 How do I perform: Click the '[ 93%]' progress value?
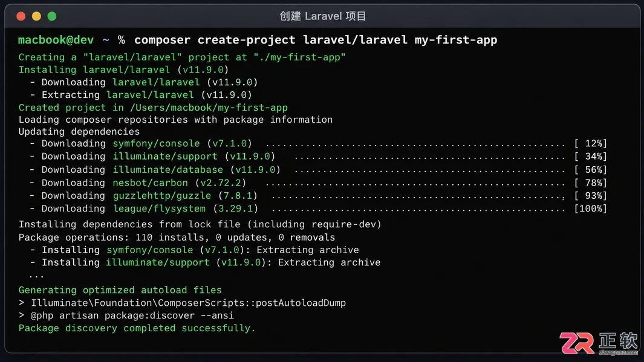(591, 196)
